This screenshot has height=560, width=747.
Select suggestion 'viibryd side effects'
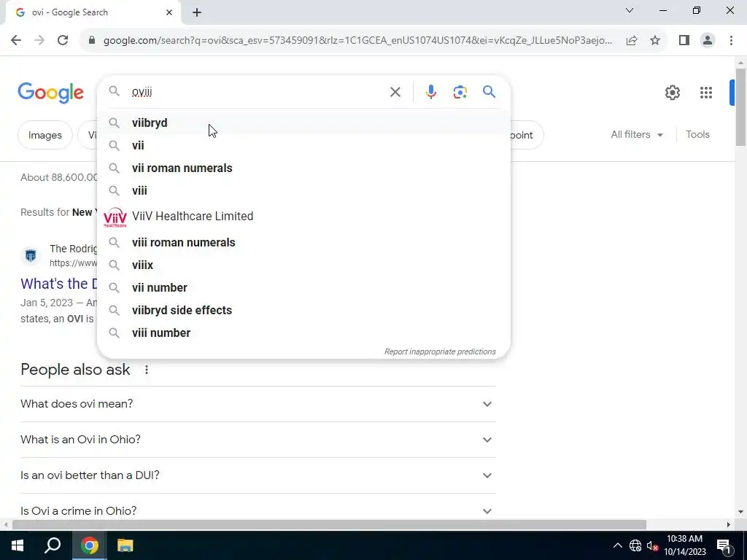[303, 310]
